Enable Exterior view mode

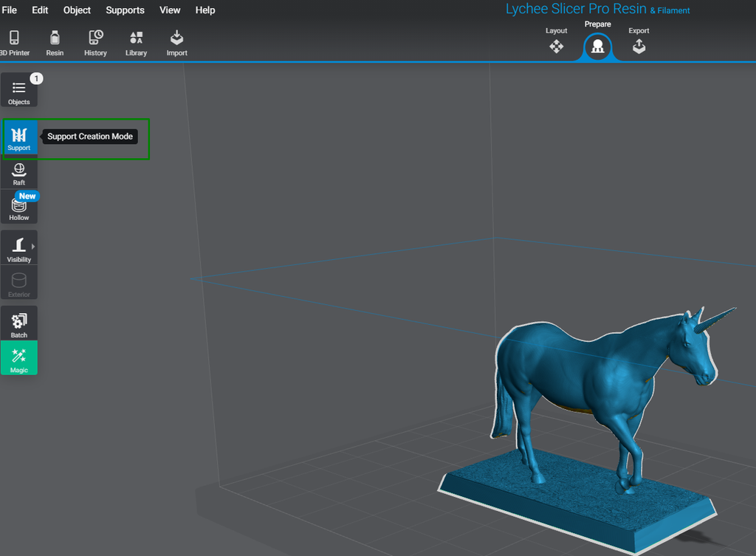[x=18, y=283]
